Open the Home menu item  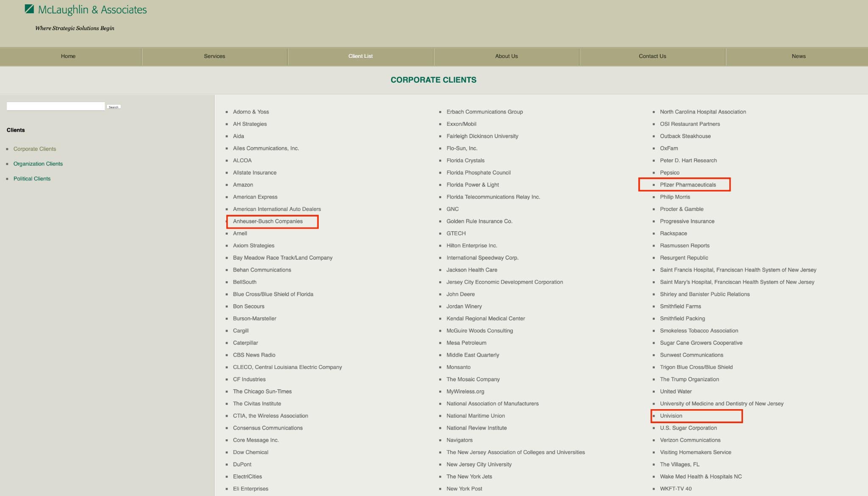[x=68, y=56]
